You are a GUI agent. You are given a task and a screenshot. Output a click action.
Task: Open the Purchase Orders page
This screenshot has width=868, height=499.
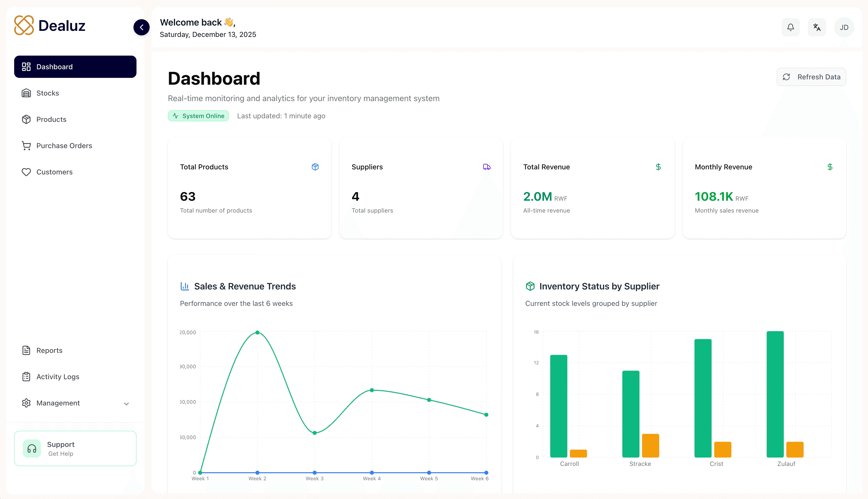click(x=75, y=146)
